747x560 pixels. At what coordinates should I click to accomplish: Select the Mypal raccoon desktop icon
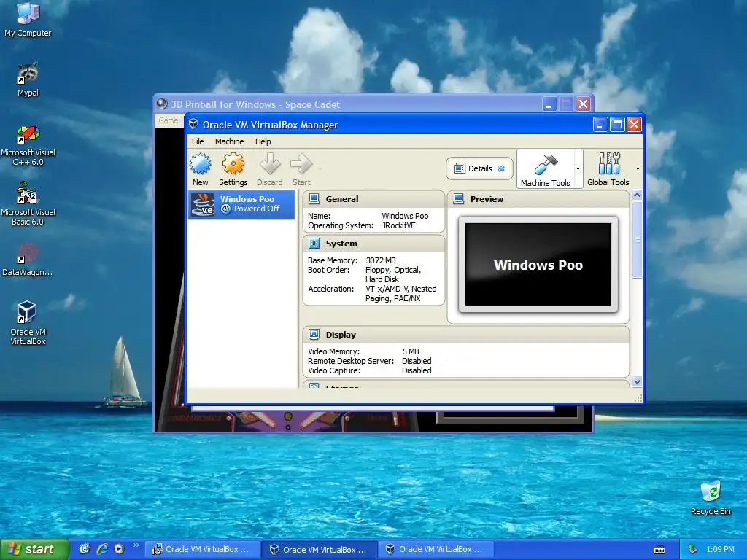click(28, 74)
